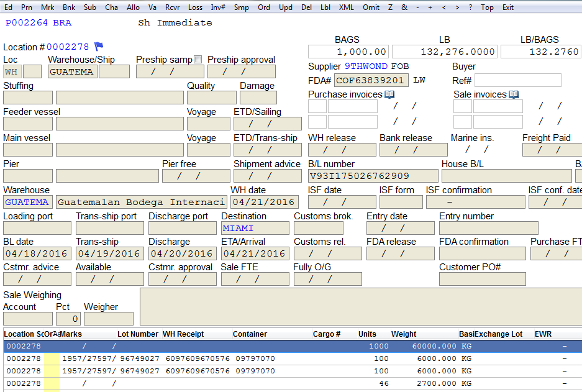The image size is (582, 392).
Task: Select the Bnk menu item
Action: click(69, 7)
